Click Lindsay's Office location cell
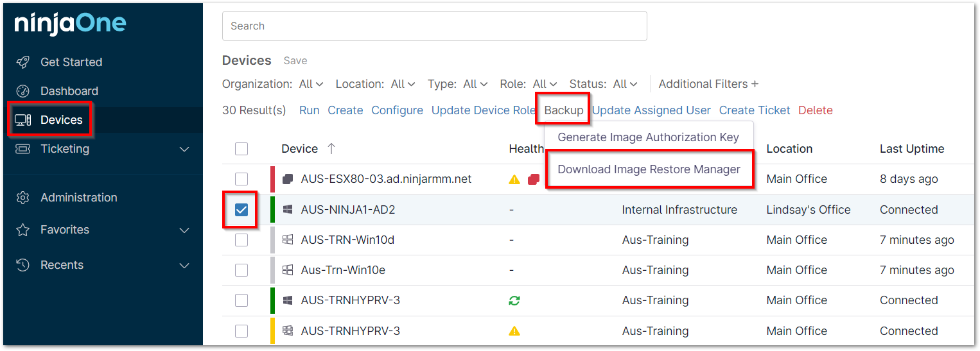Image resolution: width=980 pixels, height=351 pixels. pyautogui.click(x=809, y=210)
